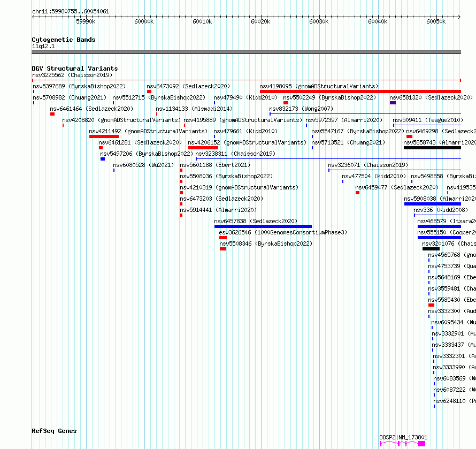Viewport: 476px width, 449px height.
Task: Select the nsv6248110 variant label
Action: click(455, 401)
